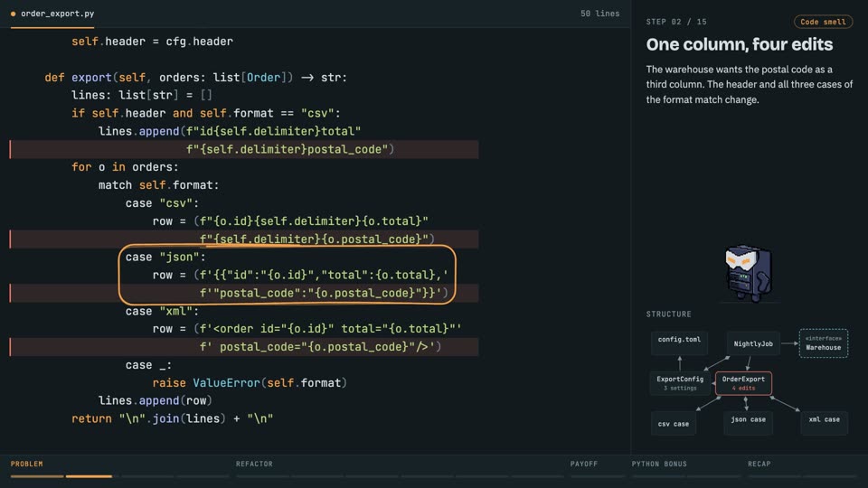Jump to the RECAP section
This screenshot has width=868, height=488.
[x=759, y=464]
